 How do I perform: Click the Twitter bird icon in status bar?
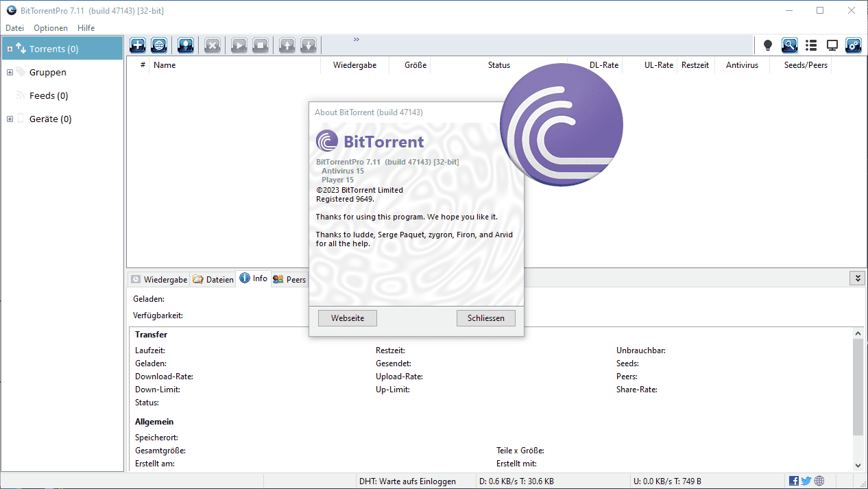(806, 481)
